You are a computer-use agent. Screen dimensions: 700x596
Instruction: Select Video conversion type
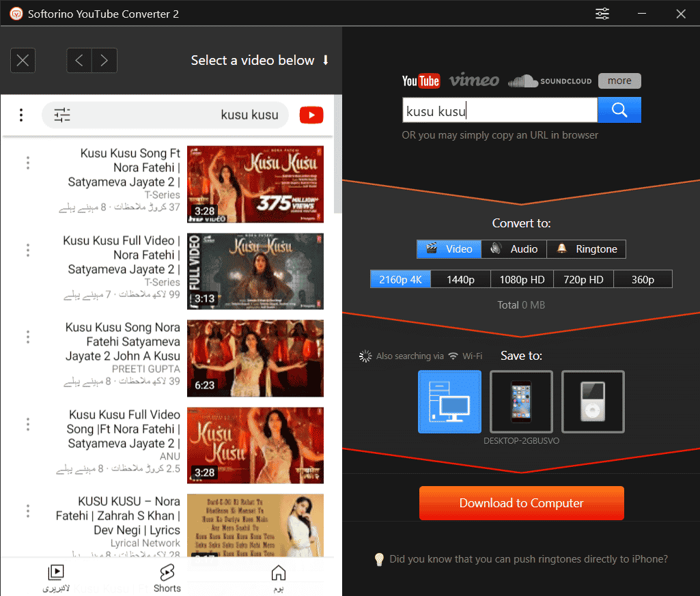coord(449,249)
